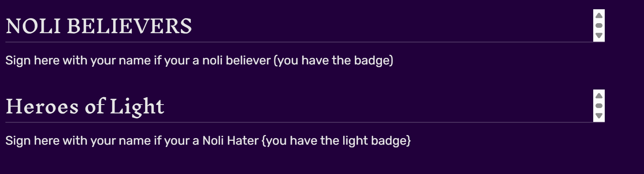The height and width of the screenshot is (174, 644).
Task: Click the Heroes of Light section heading
Action: [85, 106]
